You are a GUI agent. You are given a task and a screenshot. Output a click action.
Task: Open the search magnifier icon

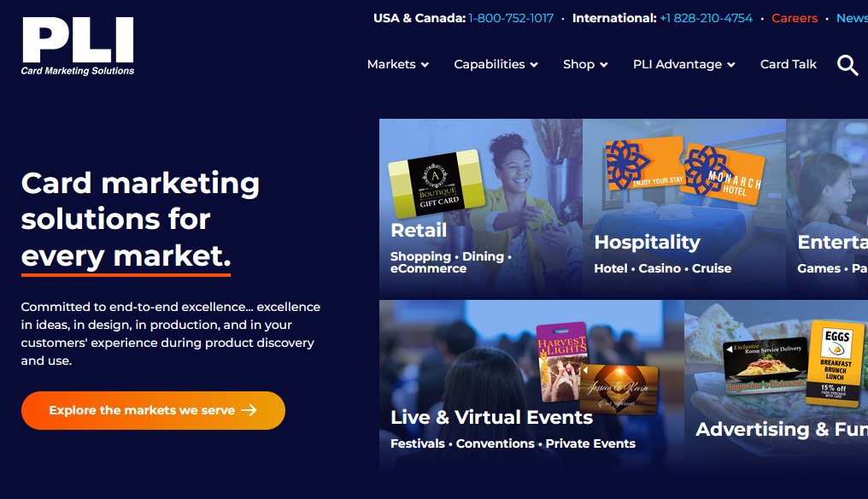click(847, 65)
